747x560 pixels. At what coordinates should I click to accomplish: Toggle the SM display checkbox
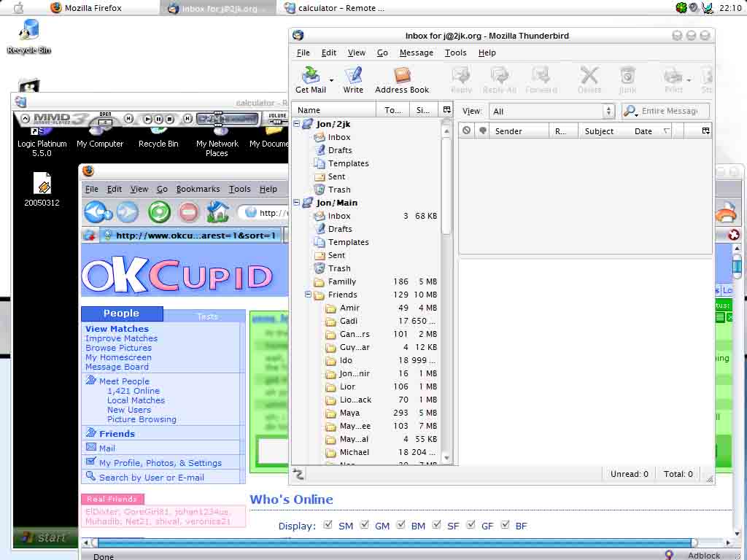(328, 525)
